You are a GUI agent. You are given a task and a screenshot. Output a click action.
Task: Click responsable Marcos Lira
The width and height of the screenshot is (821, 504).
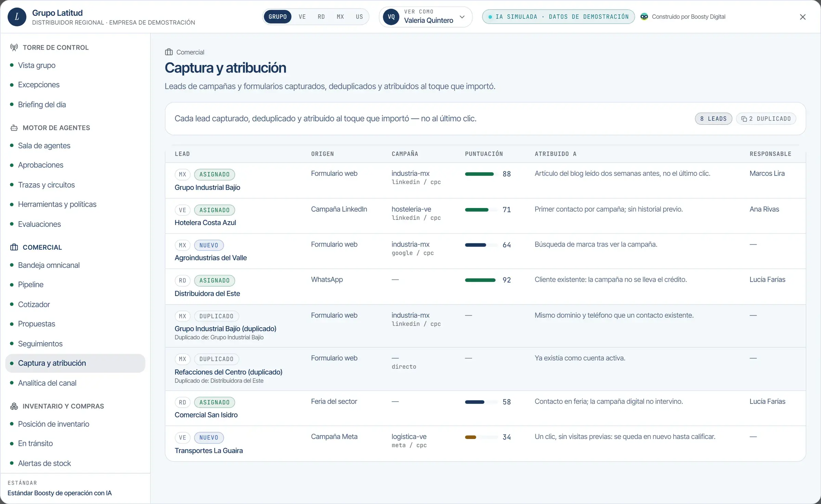click(x=767, y=173)
